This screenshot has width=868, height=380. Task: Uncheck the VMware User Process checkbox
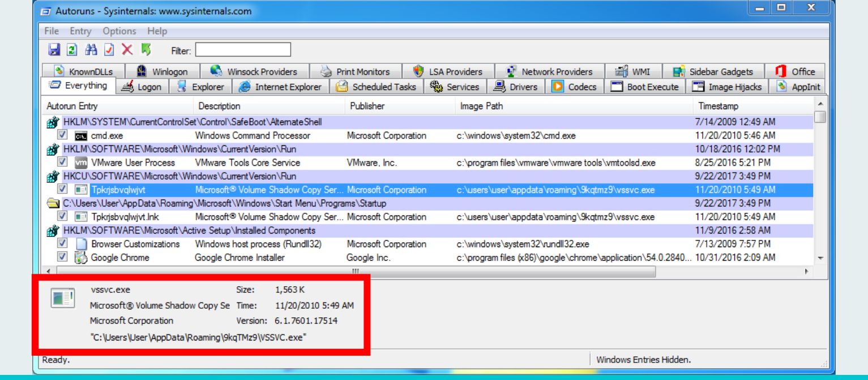[63, 163]
